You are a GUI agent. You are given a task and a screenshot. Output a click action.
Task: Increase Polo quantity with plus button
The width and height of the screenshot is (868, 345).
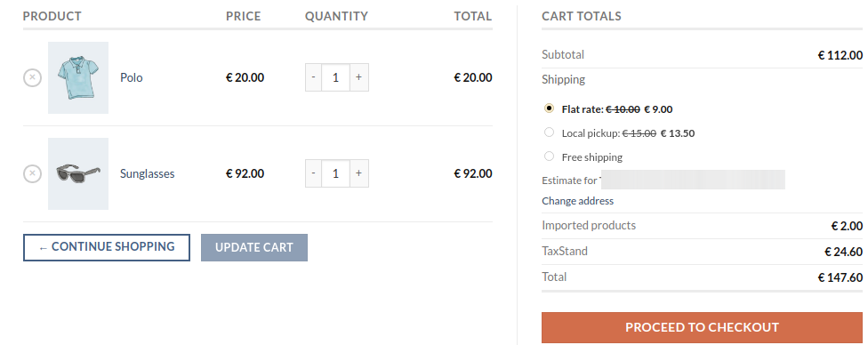point(358,77)
